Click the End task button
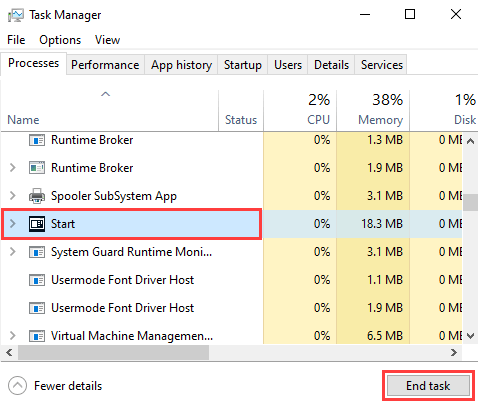This screenshot has width=478, height=410. [x=428, y=386]
